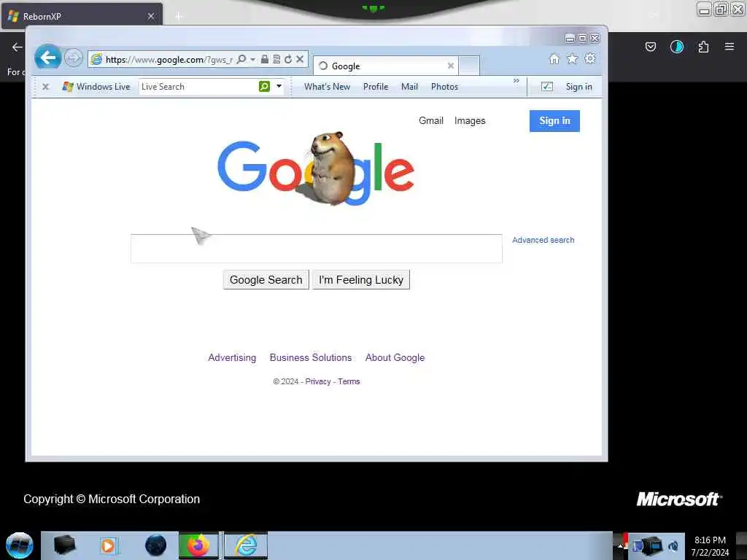Click the compatibility view icon in address bar
This screenshot has height=560, width=747.
point(276,59)
